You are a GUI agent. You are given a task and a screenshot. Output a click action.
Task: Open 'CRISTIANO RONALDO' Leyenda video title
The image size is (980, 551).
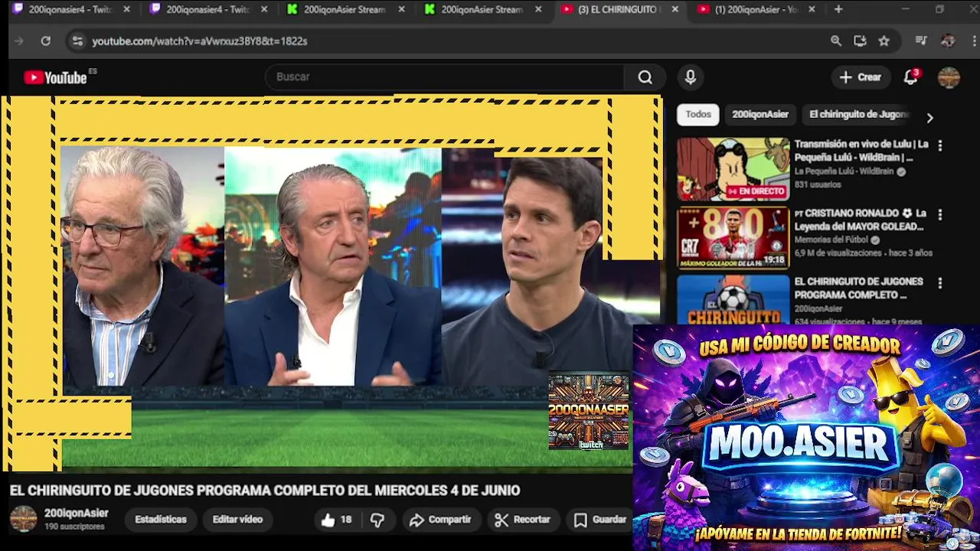click(861, 220)
